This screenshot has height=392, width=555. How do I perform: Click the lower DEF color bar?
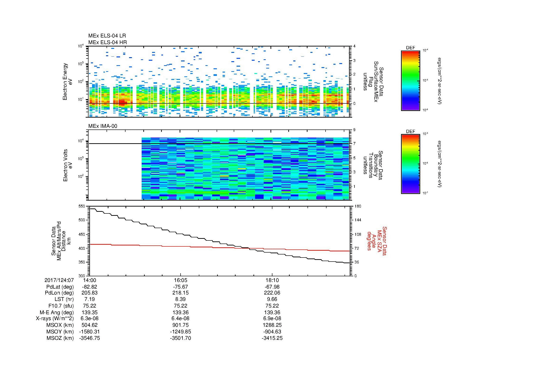tap(410, 164)
